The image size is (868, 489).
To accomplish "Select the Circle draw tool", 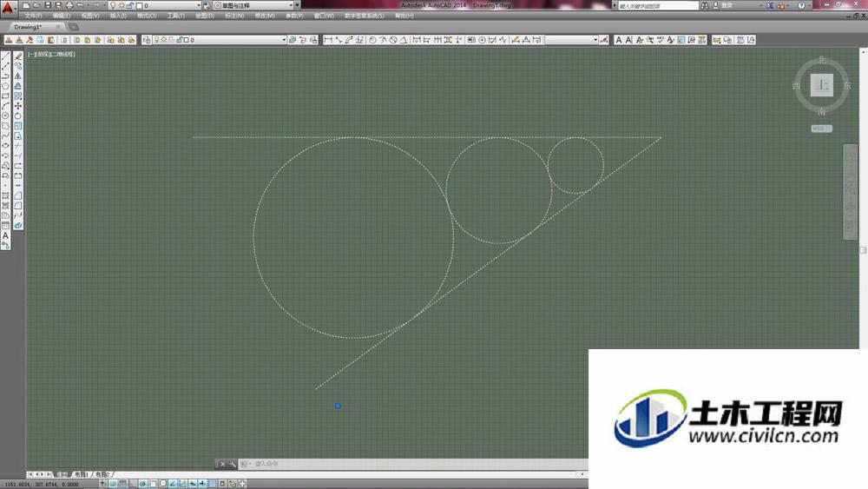I will coord(5,116).
